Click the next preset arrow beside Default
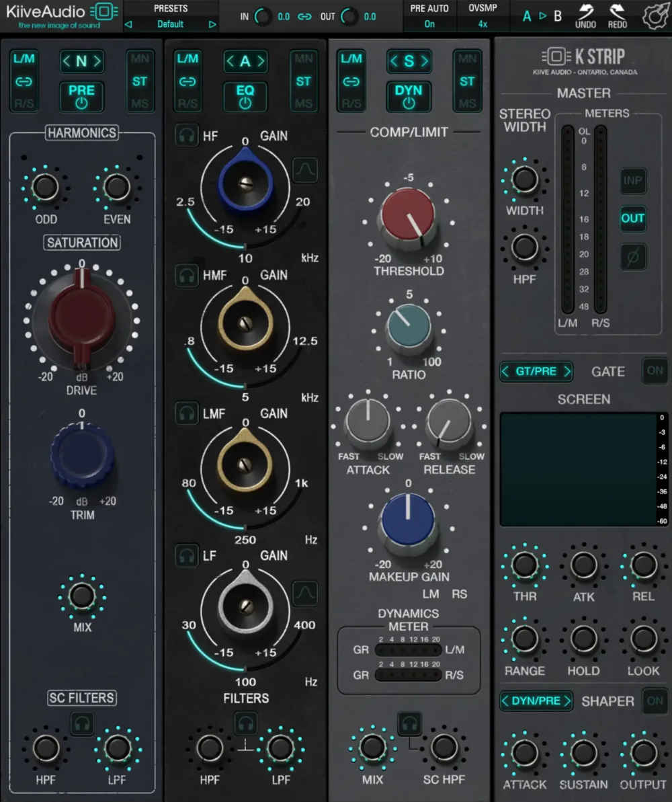Viewport: 672px width, 802px height. (x=213, y=23)
